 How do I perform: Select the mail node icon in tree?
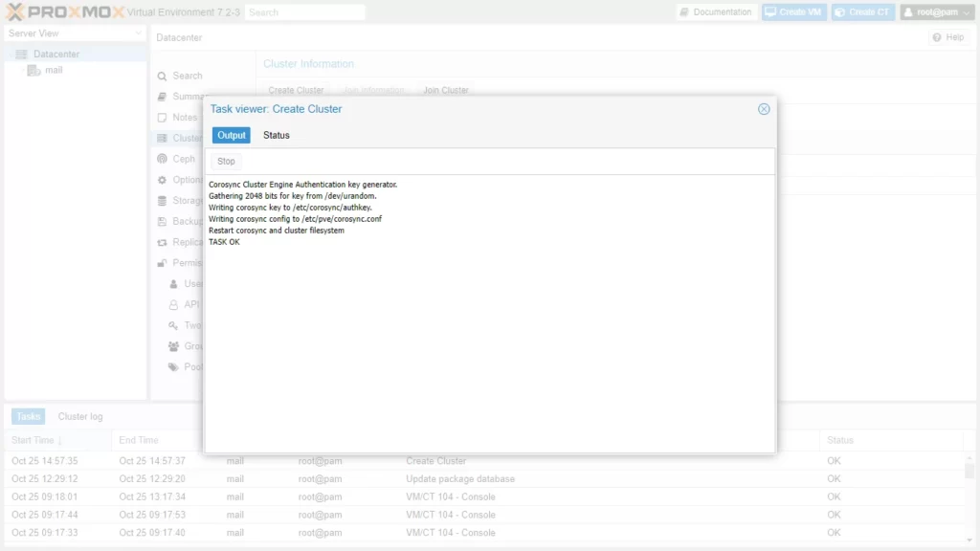33,70
